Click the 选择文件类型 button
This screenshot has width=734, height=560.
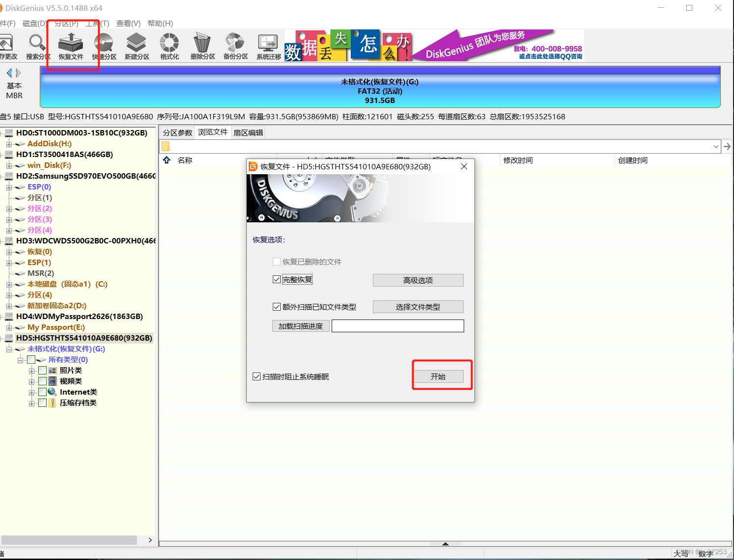click(x=418, y=307)
